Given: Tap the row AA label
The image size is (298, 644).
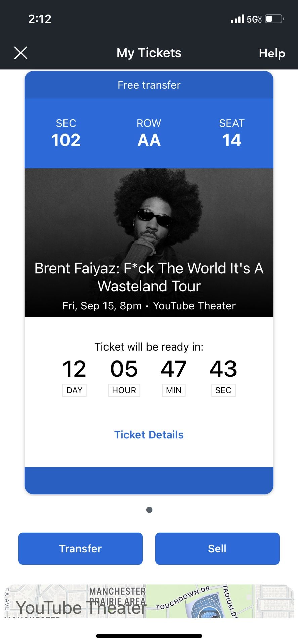Looking at the screenshot, I should pyautogui.click(x=149, y=134).
